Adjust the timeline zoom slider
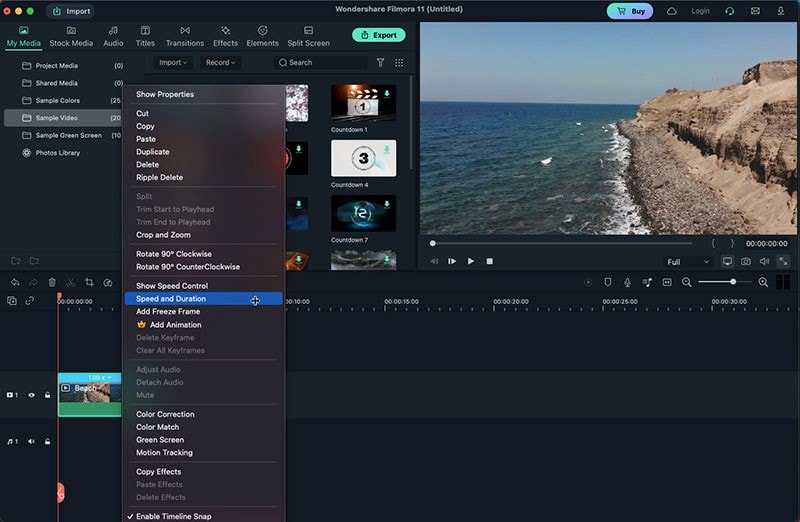800x522 pixels. (733, 282)
